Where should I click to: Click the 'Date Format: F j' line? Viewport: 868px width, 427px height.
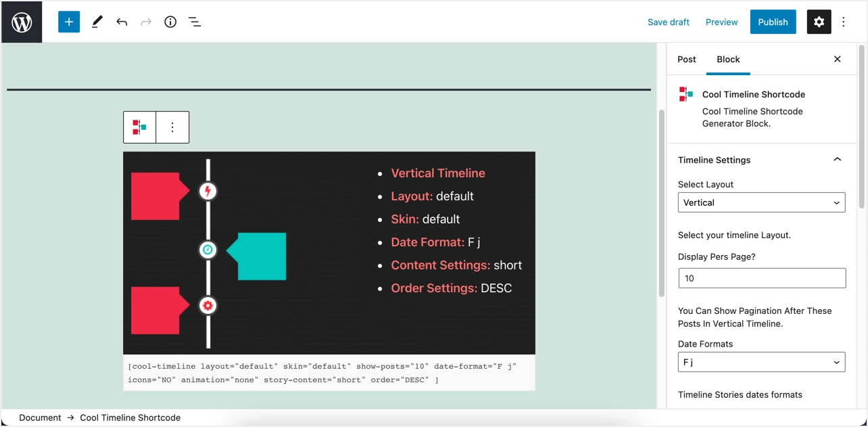(x=435, y=242)
